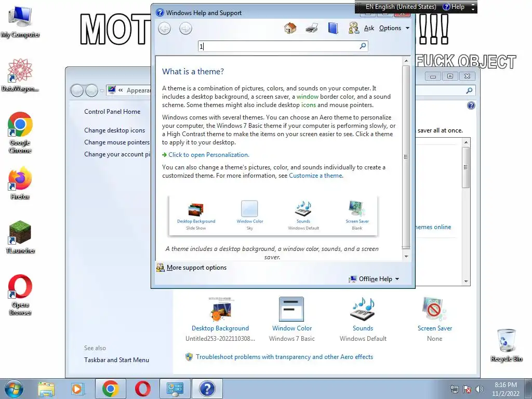Open Windows Media Player from taskbar
532x399 pixels.
point(77,389)
